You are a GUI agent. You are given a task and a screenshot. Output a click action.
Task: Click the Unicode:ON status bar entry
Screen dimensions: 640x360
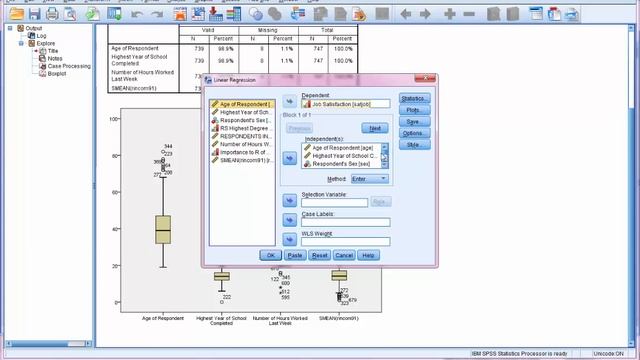[608, 353]
